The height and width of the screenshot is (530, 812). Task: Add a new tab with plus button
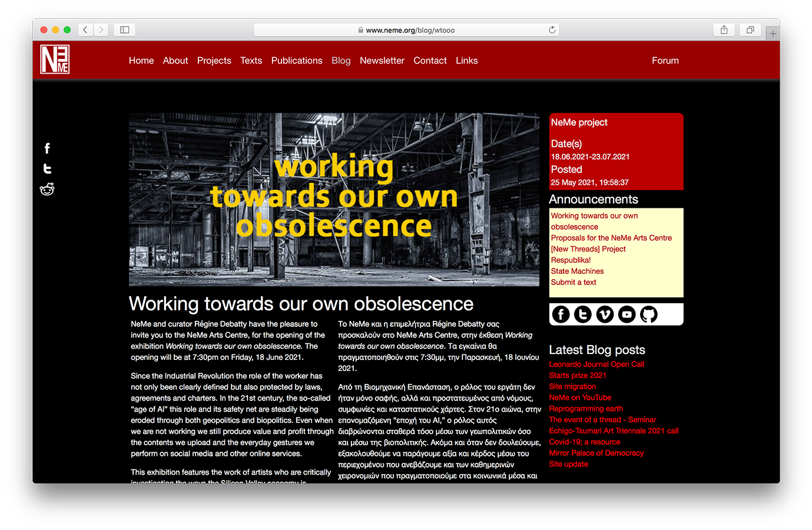773,33
